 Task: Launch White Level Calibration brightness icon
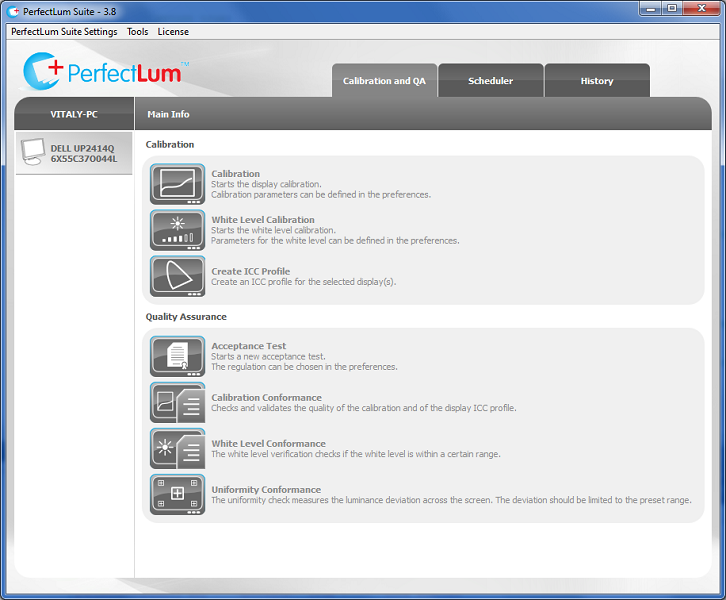click(x=177, y=230)
